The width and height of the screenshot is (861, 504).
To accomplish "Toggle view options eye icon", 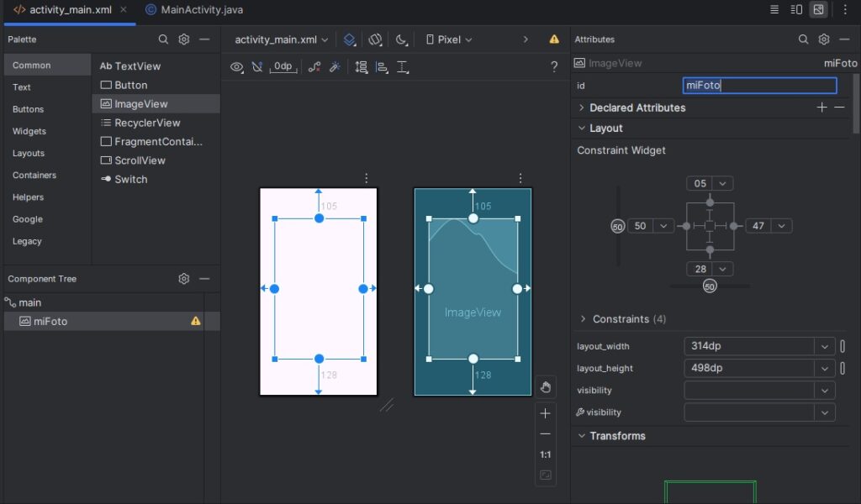I will pos(236,67).
